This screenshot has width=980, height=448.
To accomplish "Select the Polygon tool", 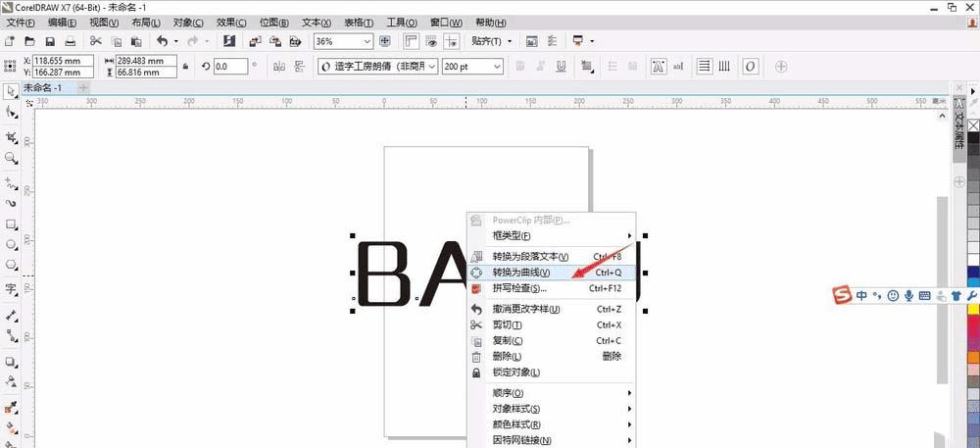I will (11, 265).
